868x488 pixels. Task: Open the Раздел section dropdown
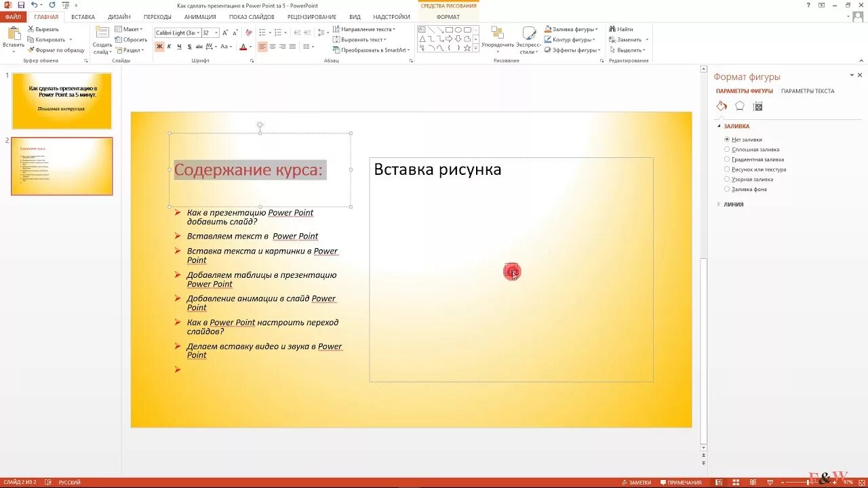pos(129,49)
